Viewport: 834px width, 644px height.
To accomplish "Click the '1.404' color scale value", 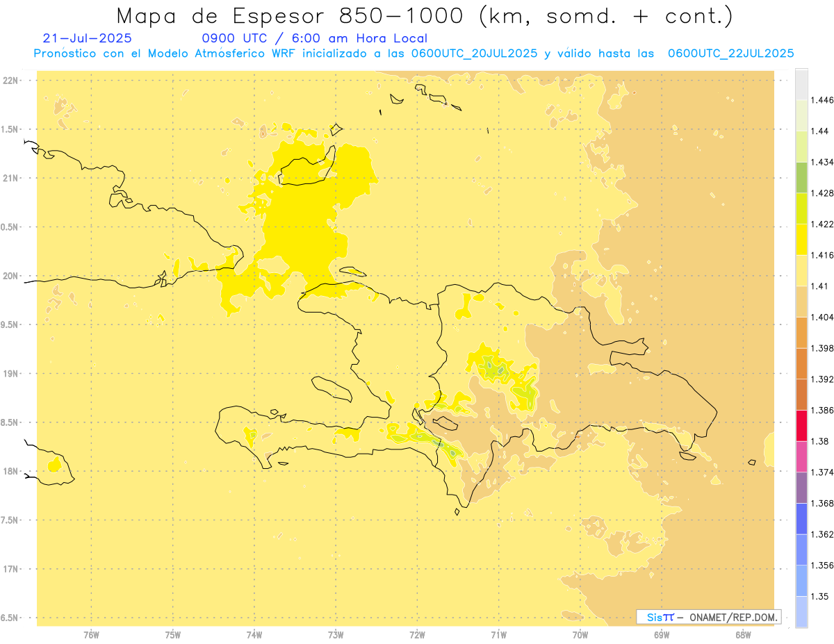I will coord(822,317).
